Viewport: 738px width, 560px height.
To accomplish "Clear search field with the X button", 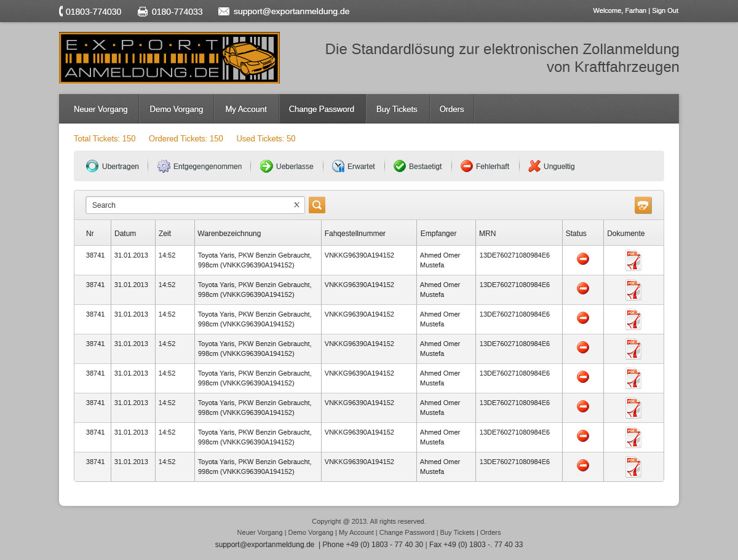I will (296, 205).
